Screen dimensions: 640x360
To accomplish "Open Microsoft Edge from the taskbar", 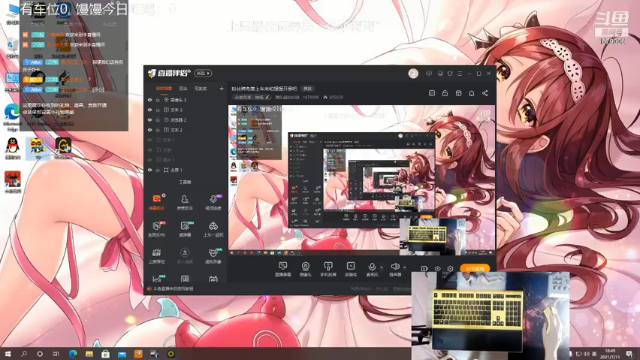I will pyautogui.click(x=73, y=354).
